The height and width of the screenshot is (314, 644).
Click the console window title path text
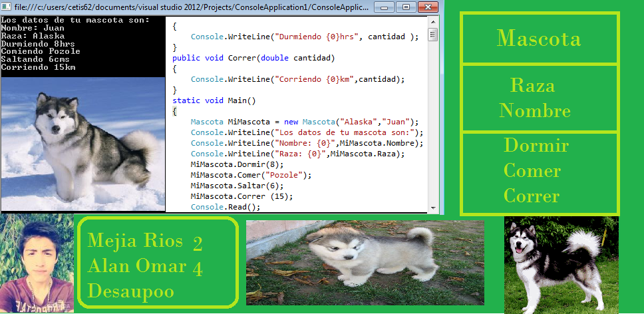click(x=192, y=7)
